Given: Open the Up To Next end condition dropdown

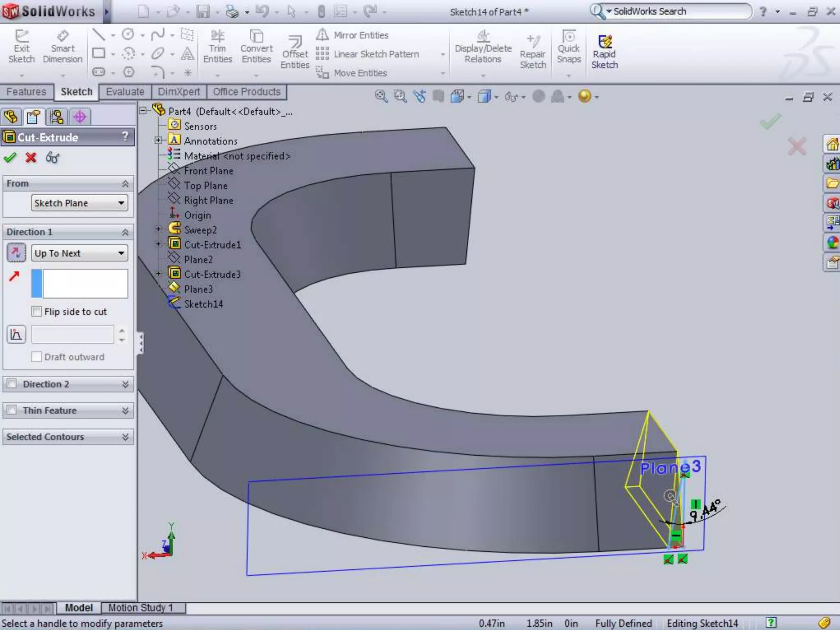Looking at the screenshot, I should coord(80,253).
